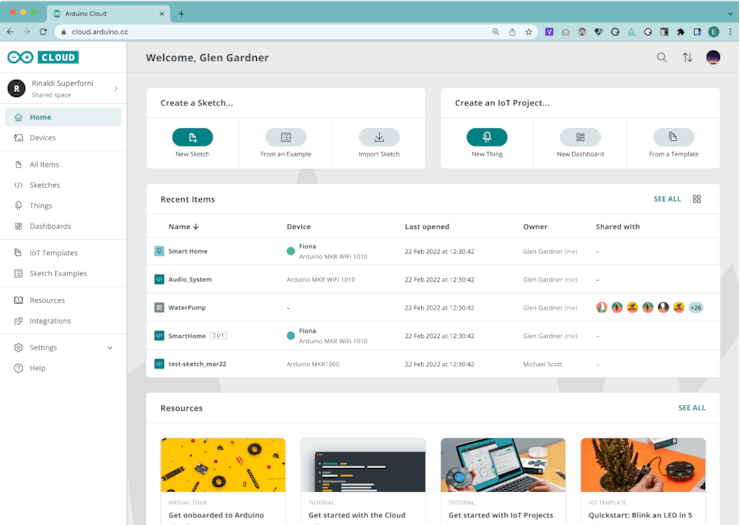Open Devices in the sidebar
This screenshot has height=525, width=740.
pyautogui.click(x=42, y=138)
